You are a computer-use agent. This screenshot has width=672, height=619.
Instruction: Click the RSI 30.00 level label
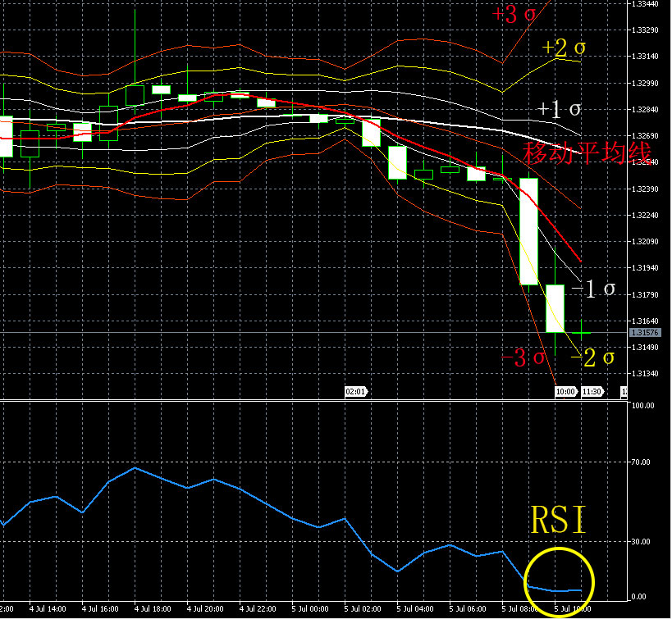click(641, 541)
